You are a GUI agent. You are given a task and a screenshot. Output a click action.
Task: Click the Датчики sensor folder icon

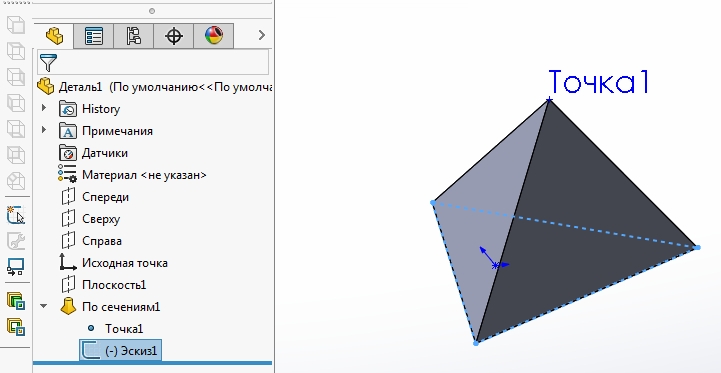tap(68, 153)
